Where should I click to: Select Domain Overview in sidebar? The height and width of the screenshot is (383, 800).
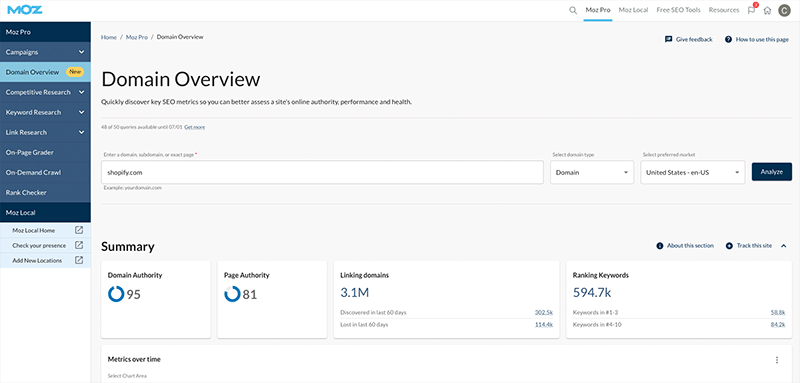(x=45, y=72)
